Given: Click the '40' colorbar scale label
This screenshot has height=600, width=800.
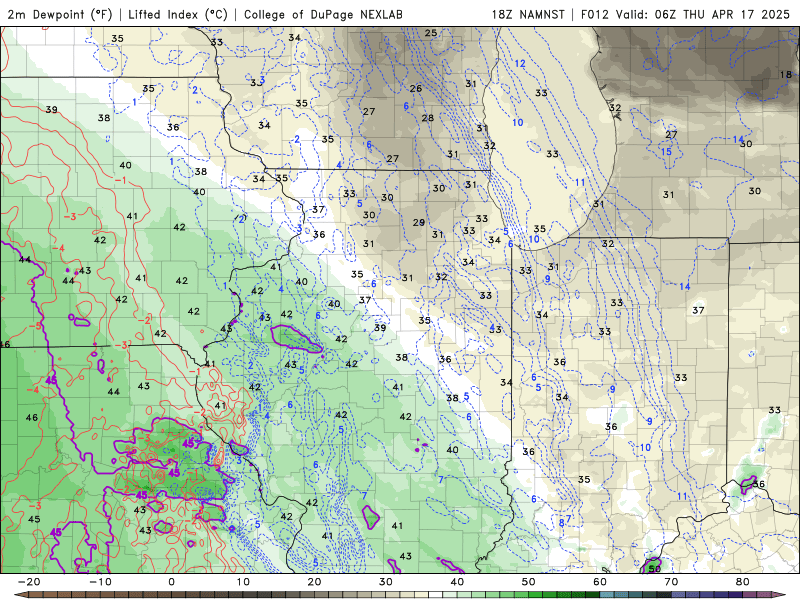Looking at the screenshot, I should 457,582.
